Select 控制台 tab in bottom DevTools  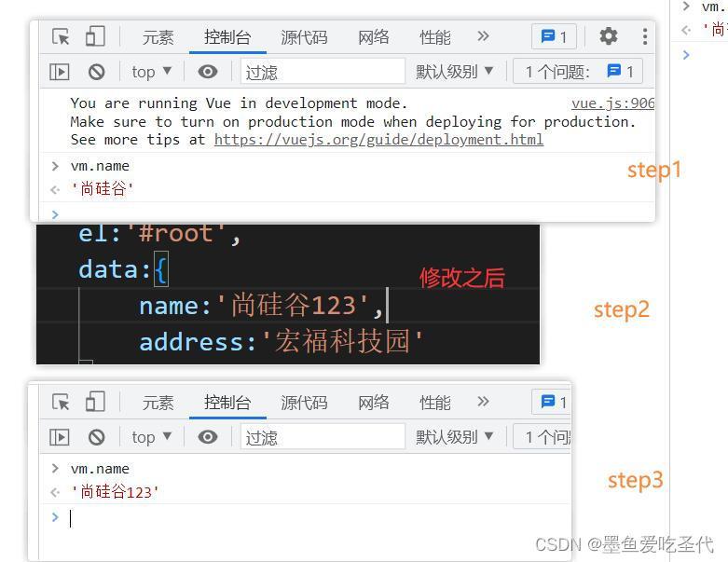pyautogui.click(x=227, y=403)
